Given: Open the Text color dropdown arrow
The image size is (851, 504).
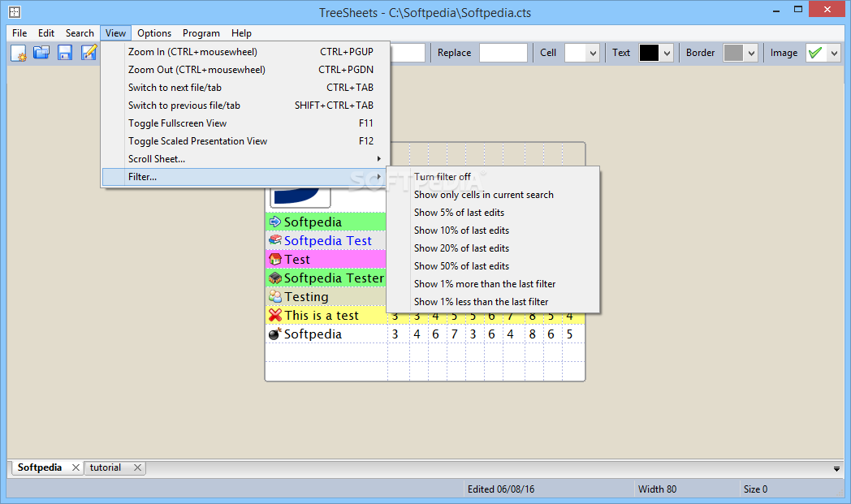Looking at the screenshot, I should tap(667, 54).
